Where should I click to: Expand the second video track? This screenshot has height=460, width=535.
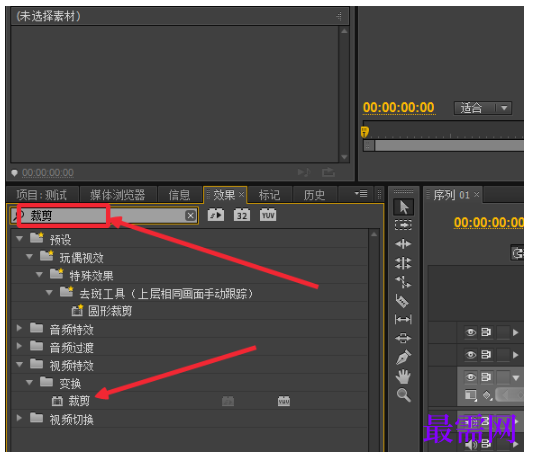[x=516, y=355]
